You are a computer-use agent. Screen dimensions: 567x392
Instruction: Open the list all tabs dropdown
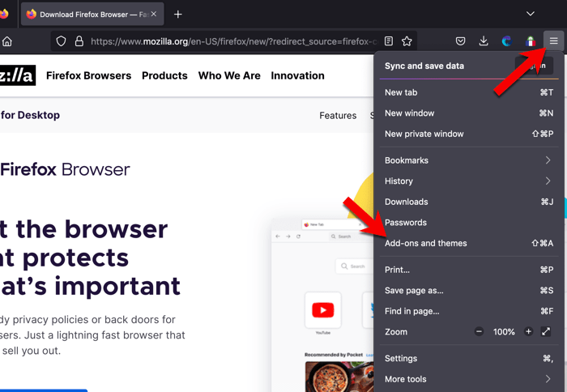point(531,14)
